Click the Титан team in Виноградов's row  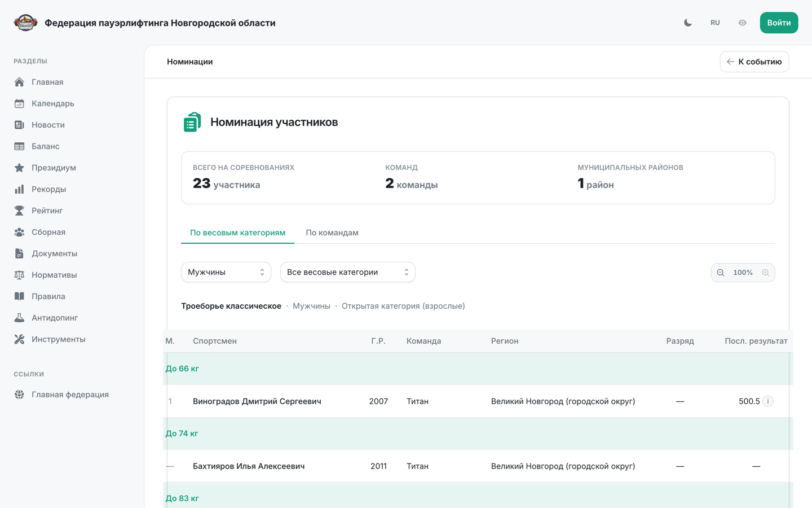[417, 401]
